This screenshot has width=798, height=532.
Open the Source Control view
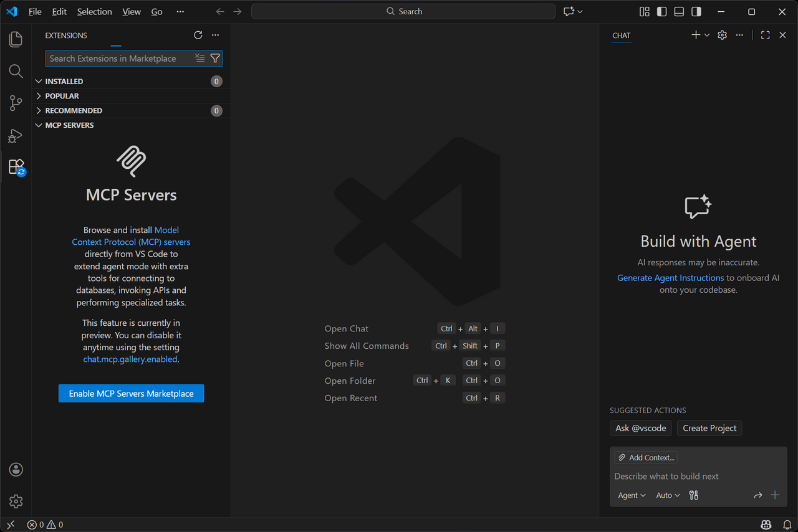pyautogui.click(x=16, y=103)
